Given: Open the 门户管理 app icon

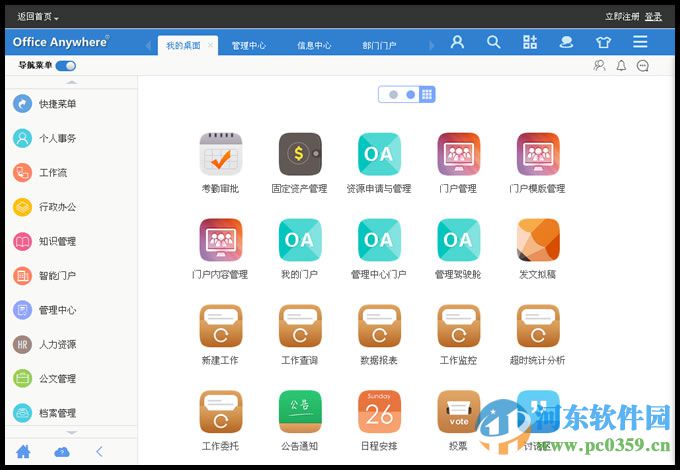Looking at the screenshot, I should pyautogui.click(x=458, y=154).
